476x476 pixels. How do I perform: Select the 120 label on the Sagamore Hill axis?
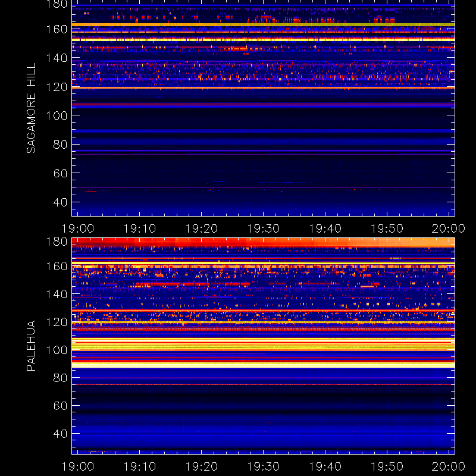57,87
